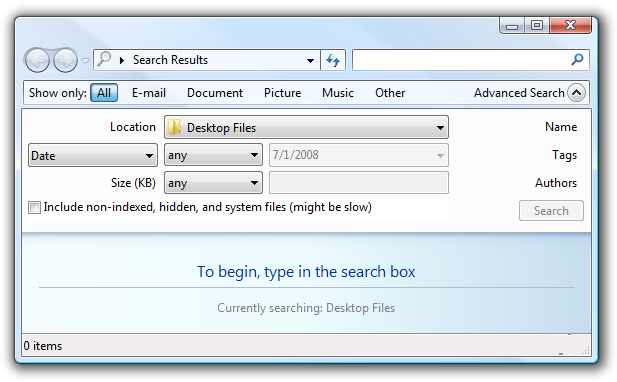Show only Other results
617x382 pixels.
390,93
